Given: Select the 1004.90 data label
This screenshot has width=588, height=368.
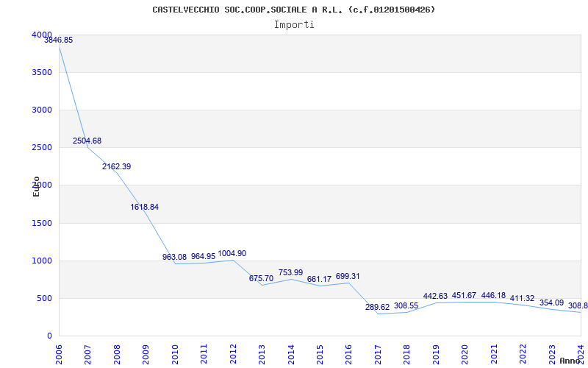Looking at the screenshot, I should click(232, 253).
